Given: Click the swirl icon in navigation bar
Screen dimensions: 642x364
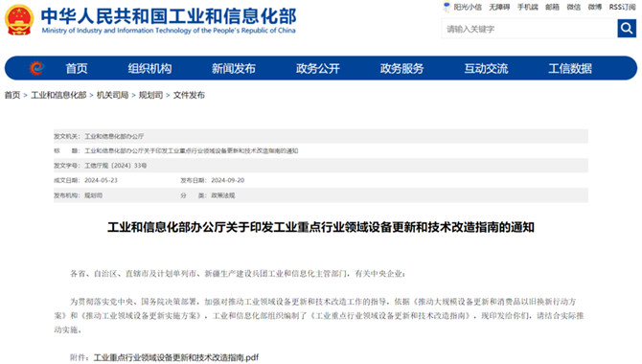Looking at the screenshot, I should point(36,68).
